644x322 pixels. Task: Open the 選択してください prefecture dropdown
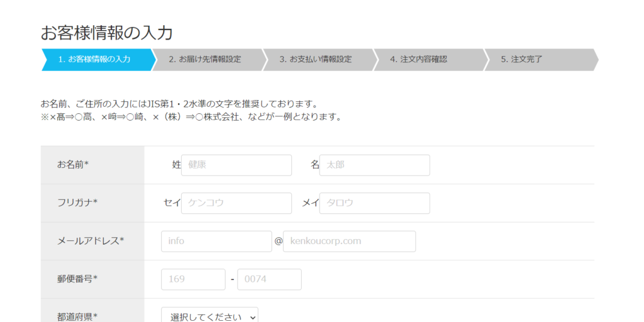coord(209,316)
